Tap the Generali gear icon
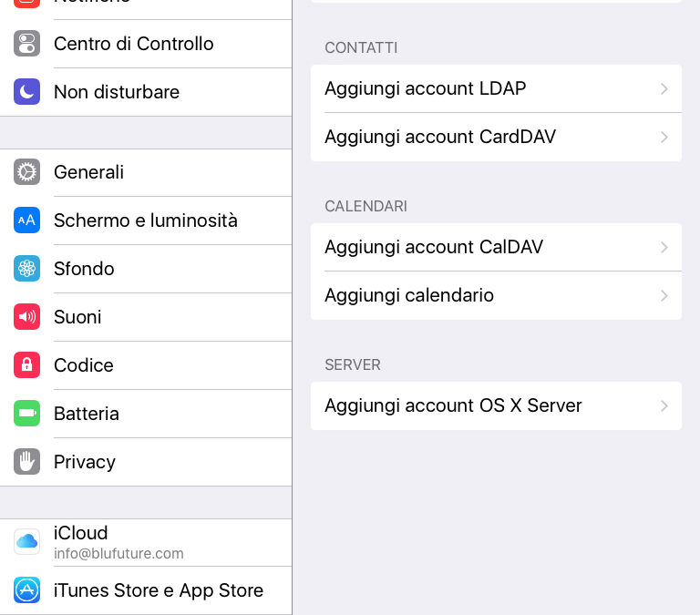 tap(26, 172)
